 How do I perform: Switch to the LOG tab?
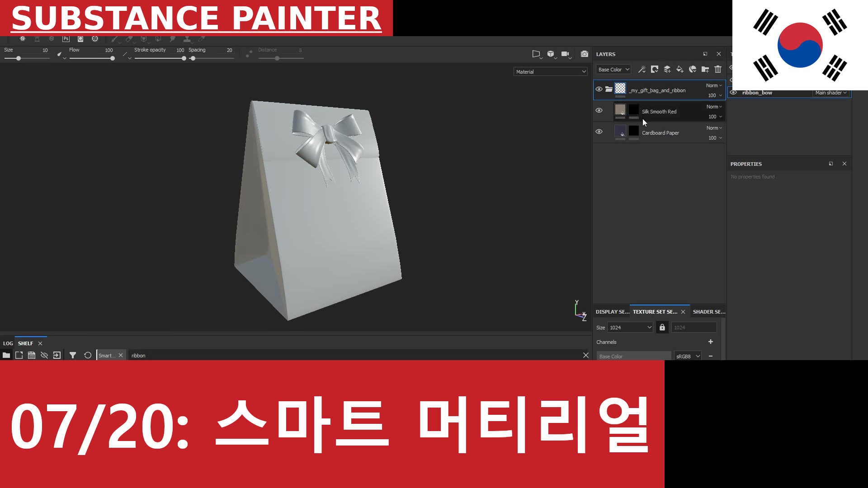click(x=8, y=343)
